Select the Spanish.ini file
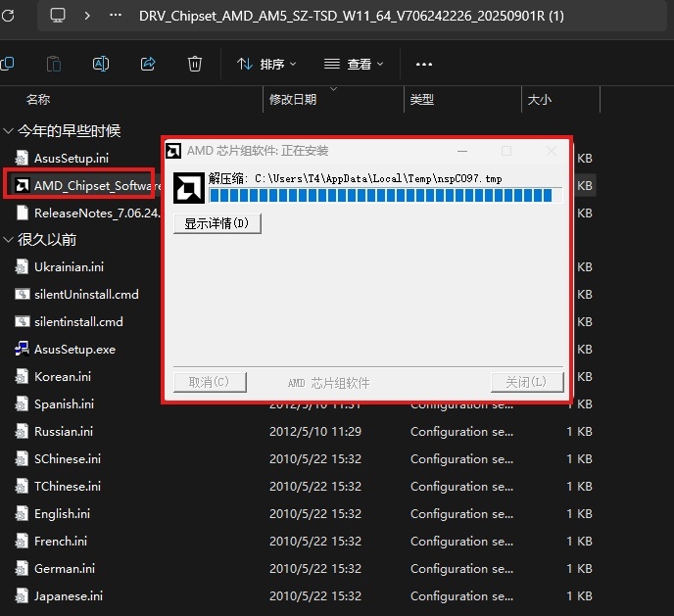This screenshot has width=674, height=616. 64,404
